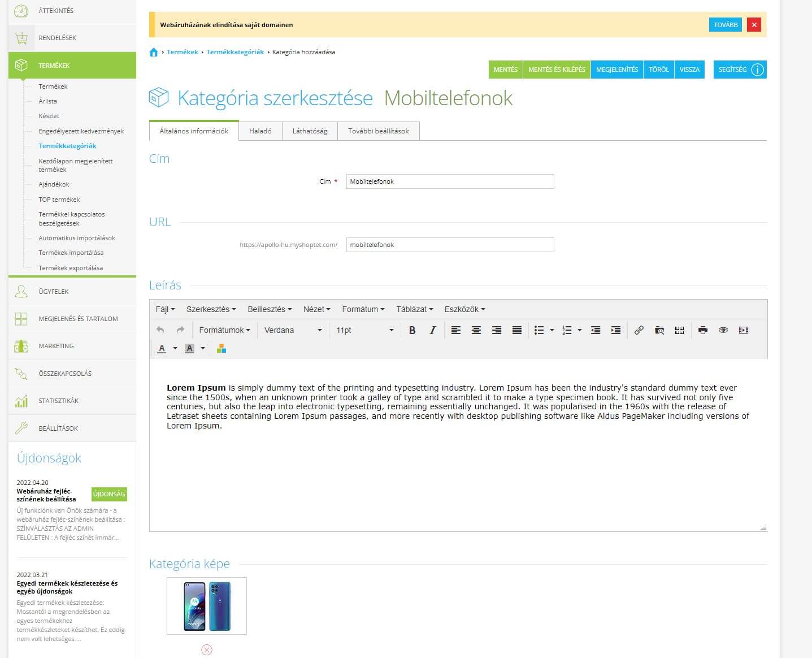Switch to the Láthatóság tab
This screenshot has width=812, height=658.
coord(310,131)
